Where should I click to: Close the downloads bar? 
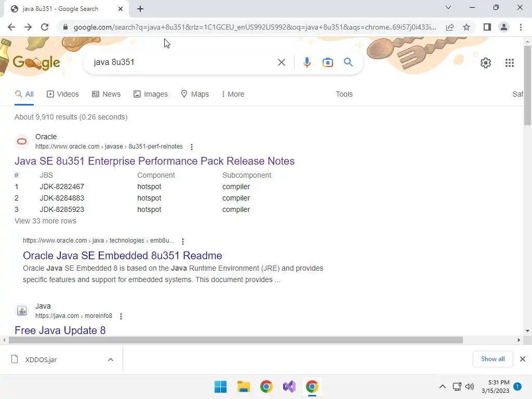tap(523, 359)
